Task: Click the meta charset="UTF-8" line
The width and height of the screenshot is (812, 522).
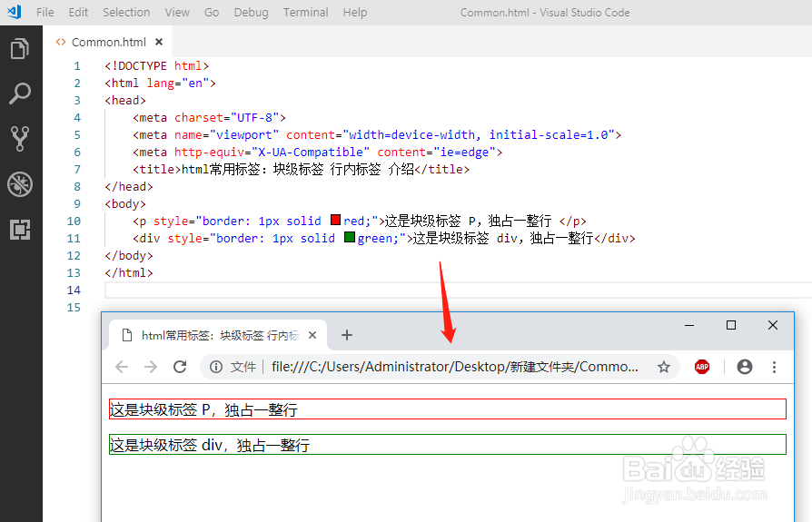Action: pyautogui.click(x=209, y=117)
